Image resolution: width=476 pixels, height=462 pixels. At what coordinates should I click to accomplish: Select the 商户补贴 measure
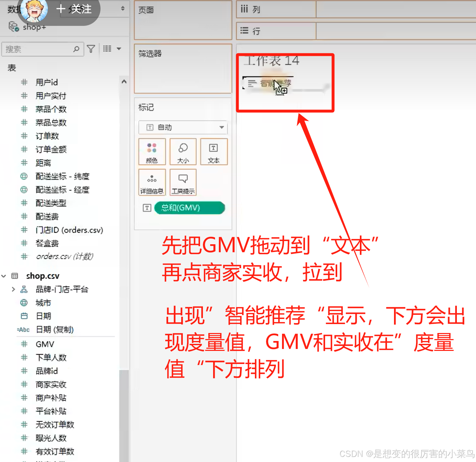[51, 398]
